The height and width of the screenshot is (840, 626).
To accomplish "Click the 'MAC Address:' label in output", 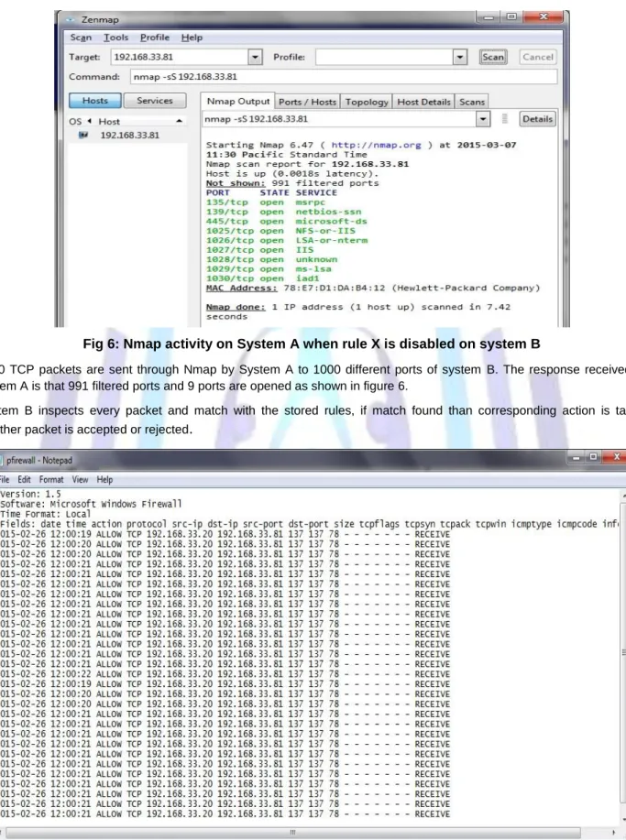I will pyautogui.click(x=241, y=289).
